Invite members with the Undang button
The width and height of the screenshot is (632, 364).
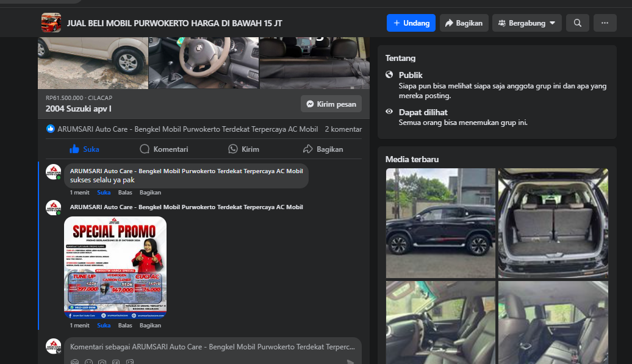(411, 23)
